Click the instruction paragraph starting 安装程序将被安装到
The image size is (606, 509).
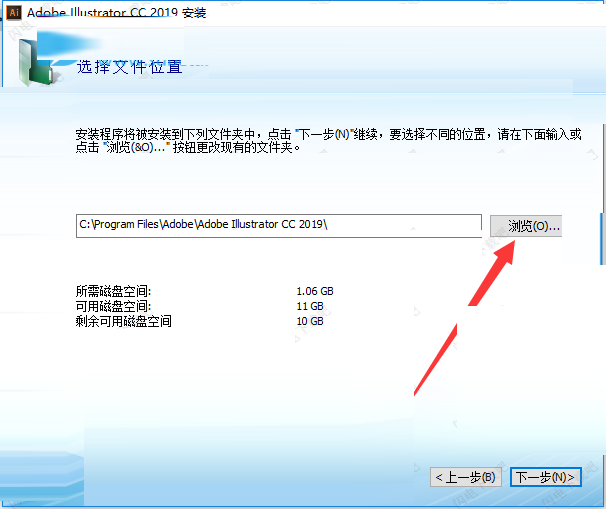(328, 141)
